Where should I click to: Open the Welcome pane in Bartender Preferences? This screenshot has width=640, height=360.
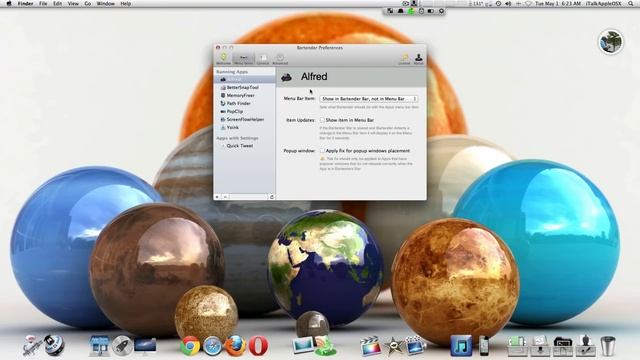[223, 59]
